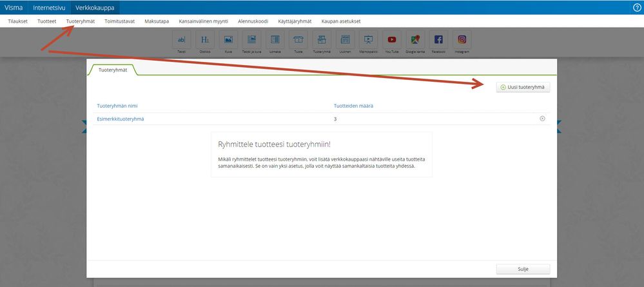Open the Käyttäjäryhmät menu item
Image resolution: width=644 pixels, height=287 pixels.
pyautogui.click(x=295, y=21)
